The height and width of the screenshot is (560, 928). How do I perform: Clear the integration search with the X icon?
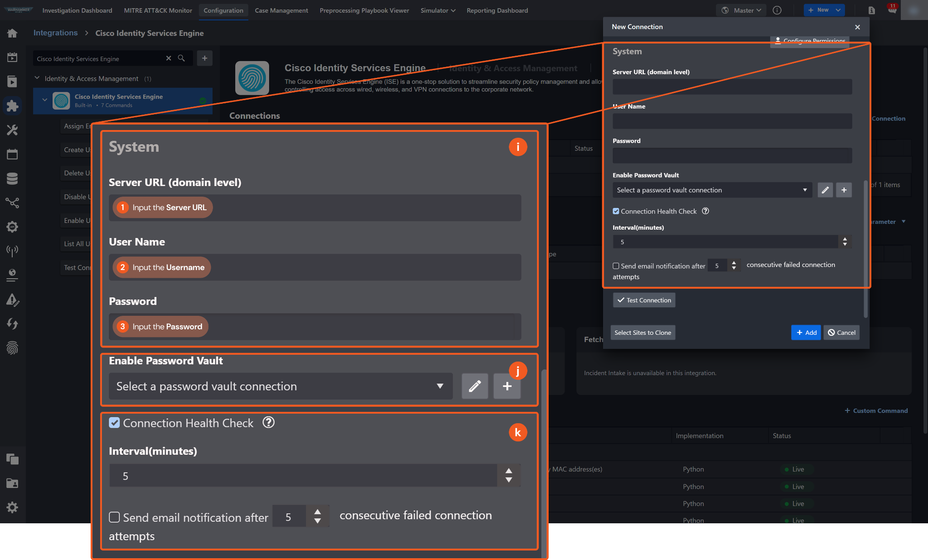click(169, 58)
